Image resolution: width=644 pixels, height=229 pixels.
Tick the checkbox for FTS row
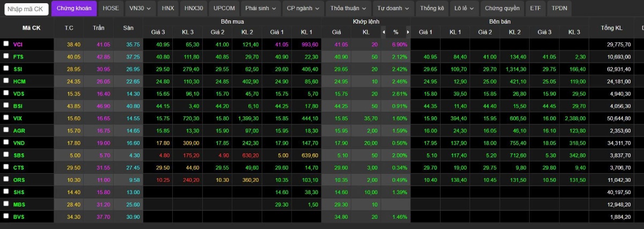(x=6, y=56)
